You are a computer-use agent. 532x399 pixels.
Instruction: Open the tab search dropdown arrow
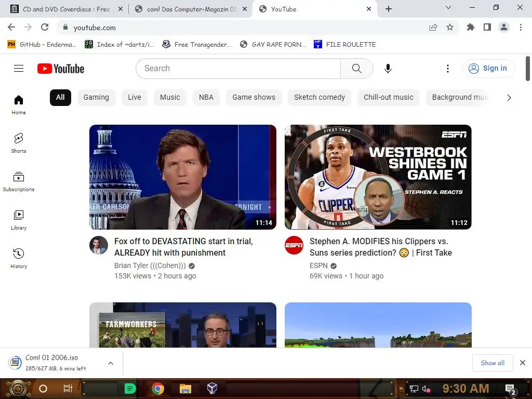[448, 7]
